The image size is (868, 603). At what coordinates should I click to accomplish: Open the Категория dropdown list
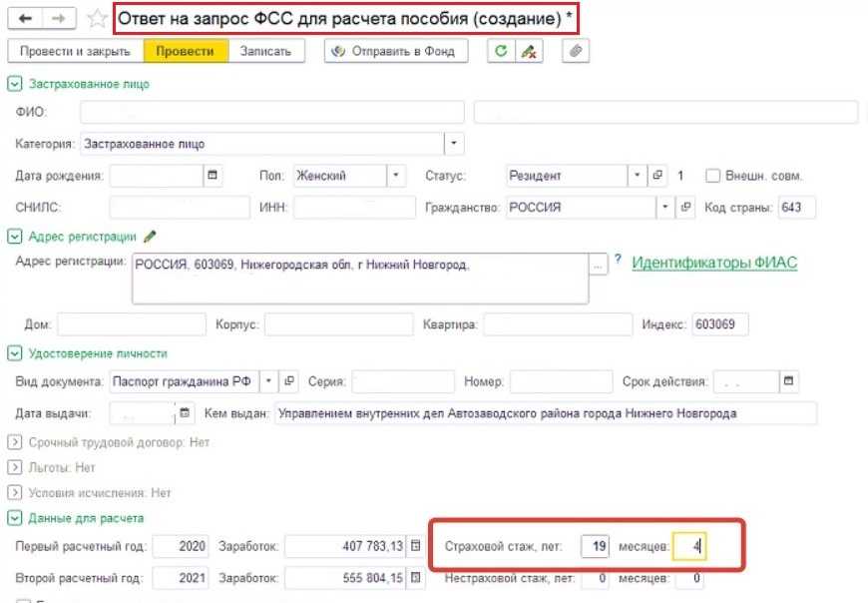[454, 144]
